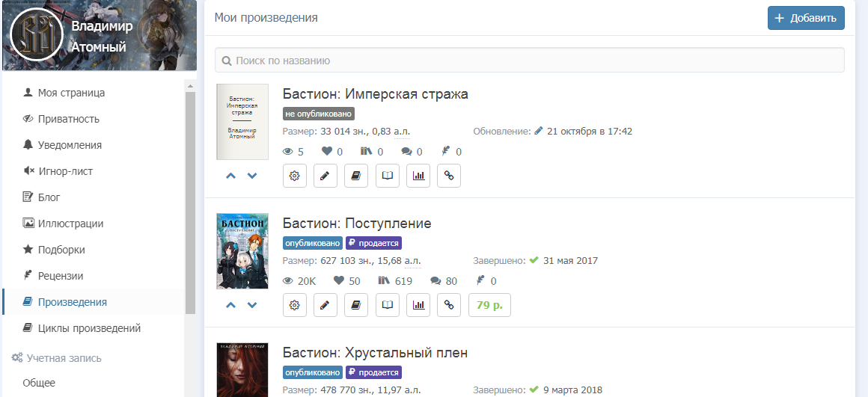Image resolution: width=868 pixels, height=397 pixels.
Task: Click the 79 р. price button
Action: [489, 304]
